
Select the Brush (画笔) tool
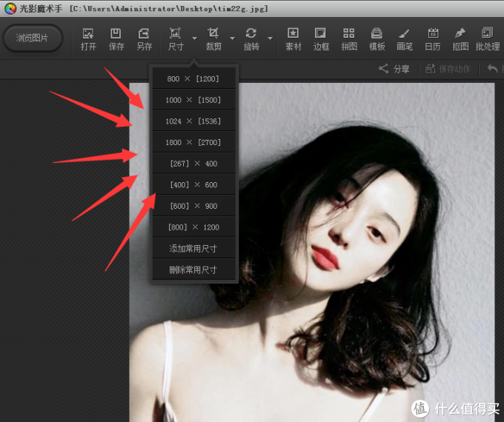[405, 38]
